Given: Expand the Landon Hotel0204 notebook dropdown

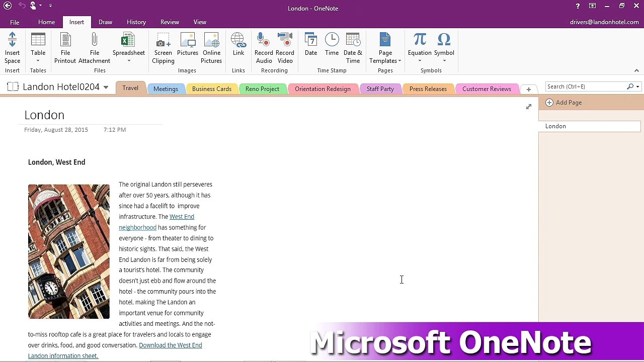Looking at the screenshot, I should tap(106, 87).
